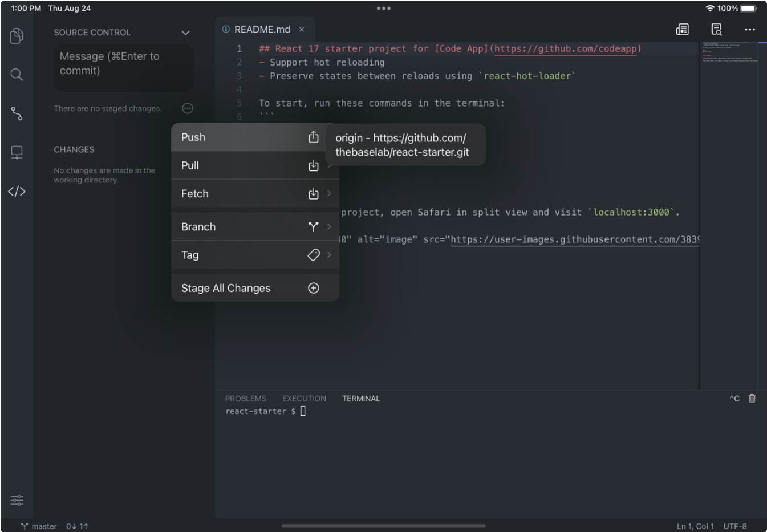The height and width of the screenshot is (532, 767).
Task: Switch to the EXECUTION panel tab
Action: pos(304,399)
